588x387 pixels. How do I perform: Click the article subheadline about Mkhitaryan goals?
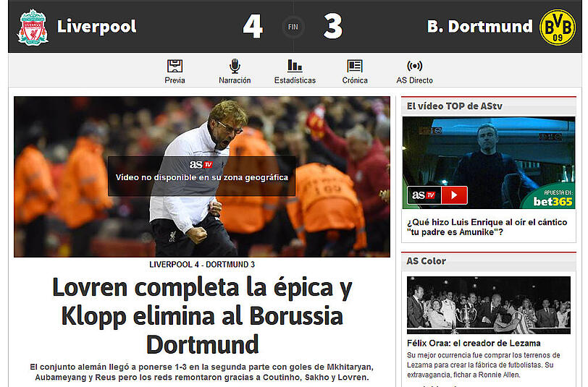(x=202, y=372)
